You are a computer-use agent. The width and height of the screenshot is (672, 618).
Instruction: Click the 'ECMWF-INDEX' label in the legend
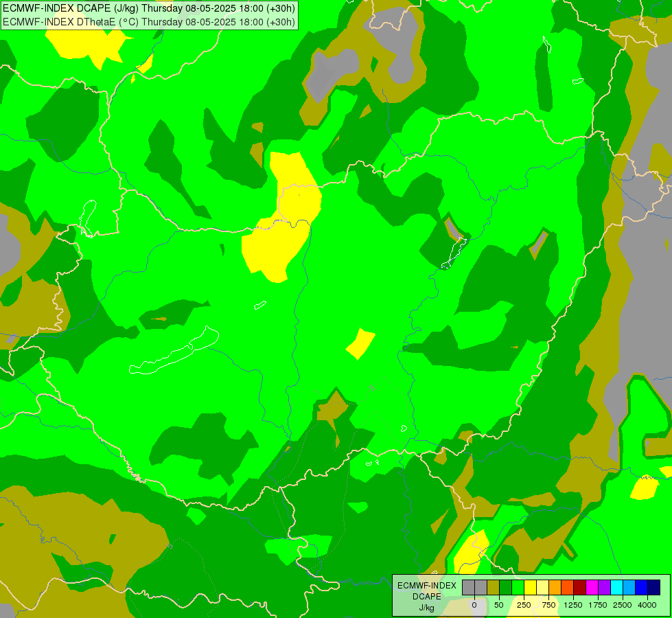(x=427, y=586)
